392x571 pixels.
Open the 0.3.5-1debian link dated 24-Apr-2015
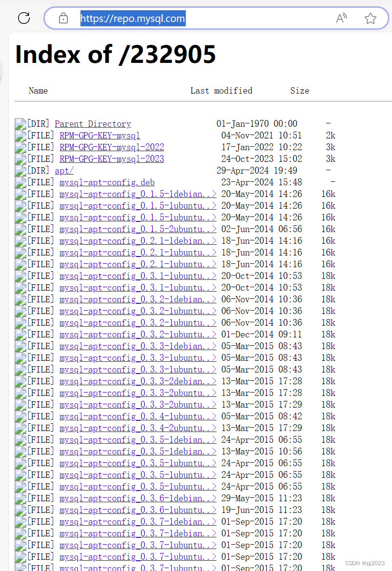(138, 439)
